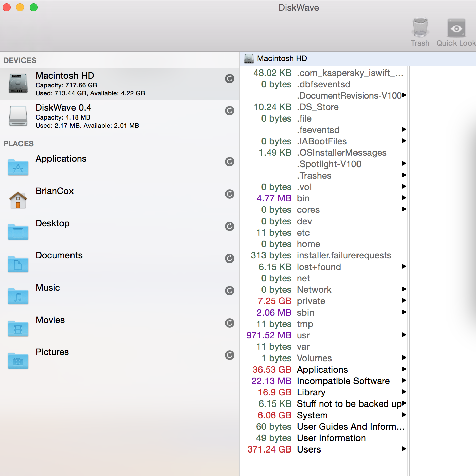The width and height of the screenshot is (476, 476).
Task: Select the System folder row
Action: point(312,415)
